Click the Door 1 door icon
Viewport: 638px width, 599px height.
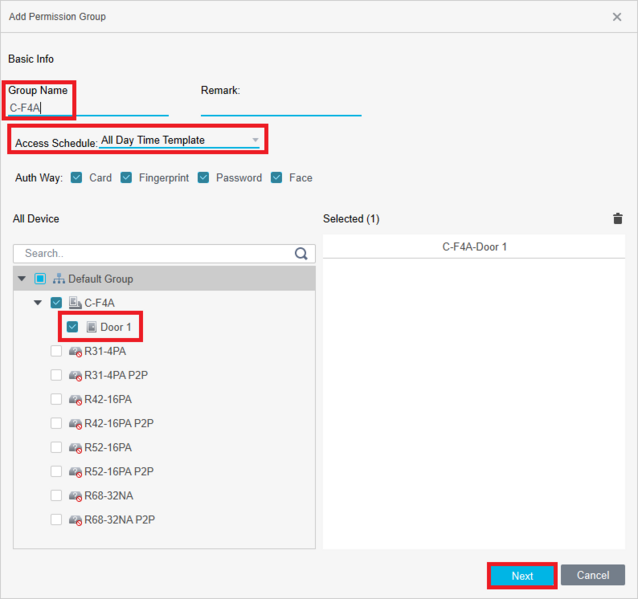pyautogui.click(x=92, y=327)
